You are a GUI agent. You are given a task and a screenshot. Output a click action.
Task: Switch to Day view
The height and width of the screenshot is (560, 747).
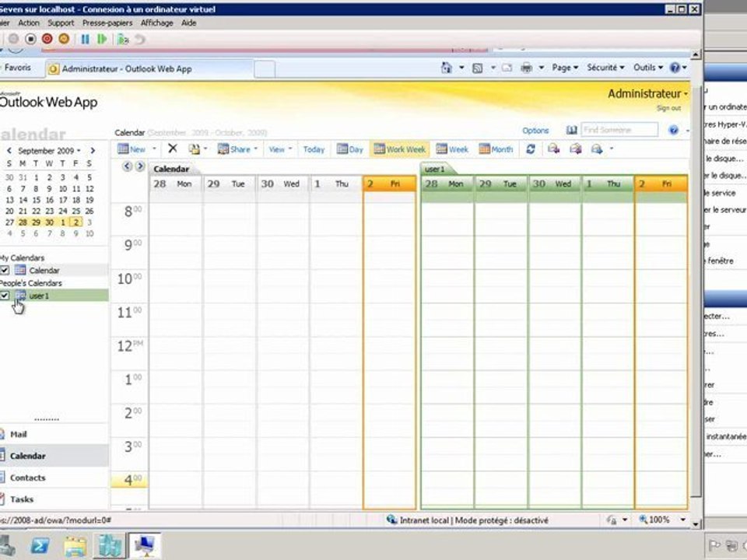pos(349,149)
